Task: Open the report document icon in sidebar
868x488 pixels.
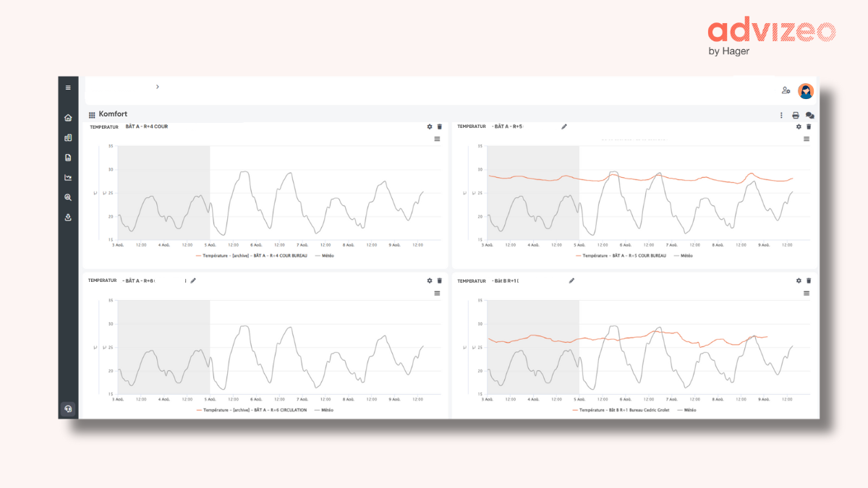Action: coord(68,158)
